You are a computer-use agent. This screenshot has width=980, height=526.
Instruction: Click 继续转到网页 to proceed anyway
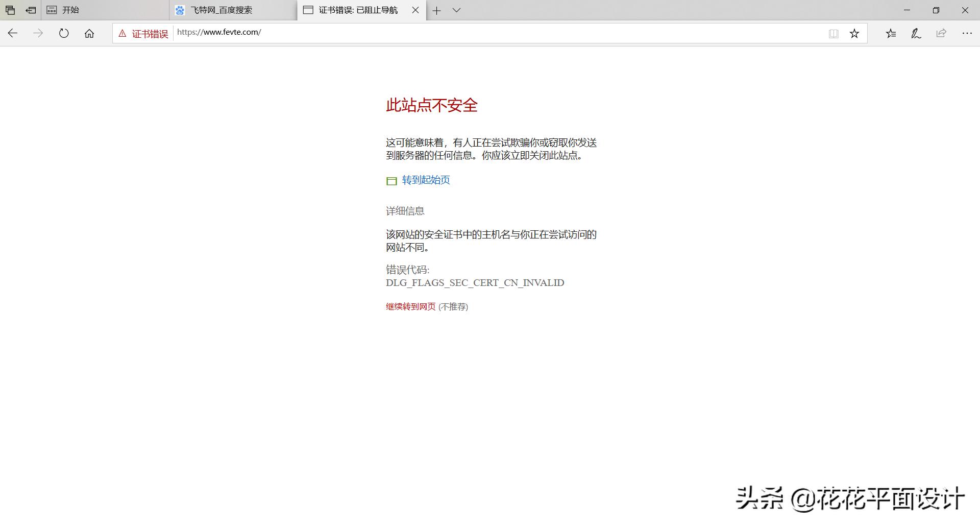(x=410, y=306)
